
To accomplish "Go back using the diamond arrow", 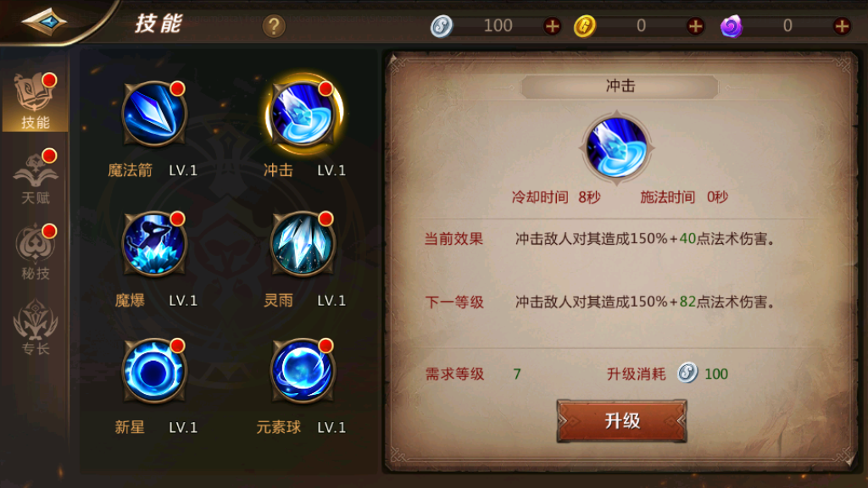I will (44, 22).
